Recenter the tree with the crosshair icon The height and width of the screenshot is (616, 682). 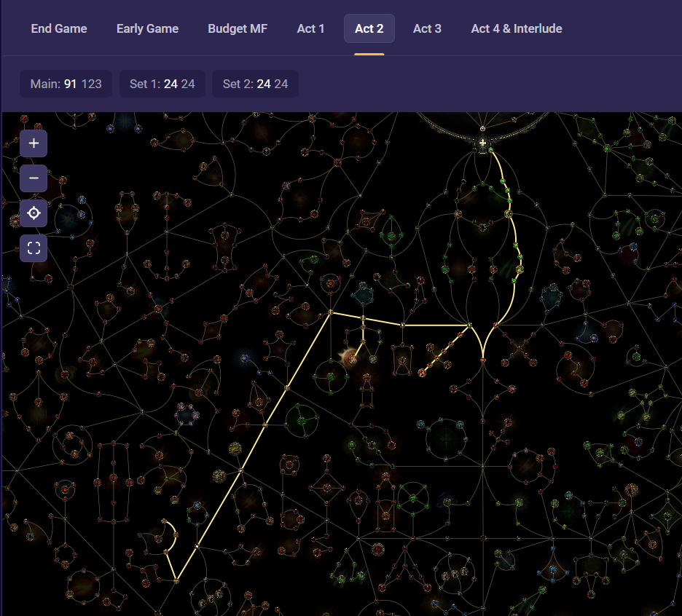click(34, 213)
